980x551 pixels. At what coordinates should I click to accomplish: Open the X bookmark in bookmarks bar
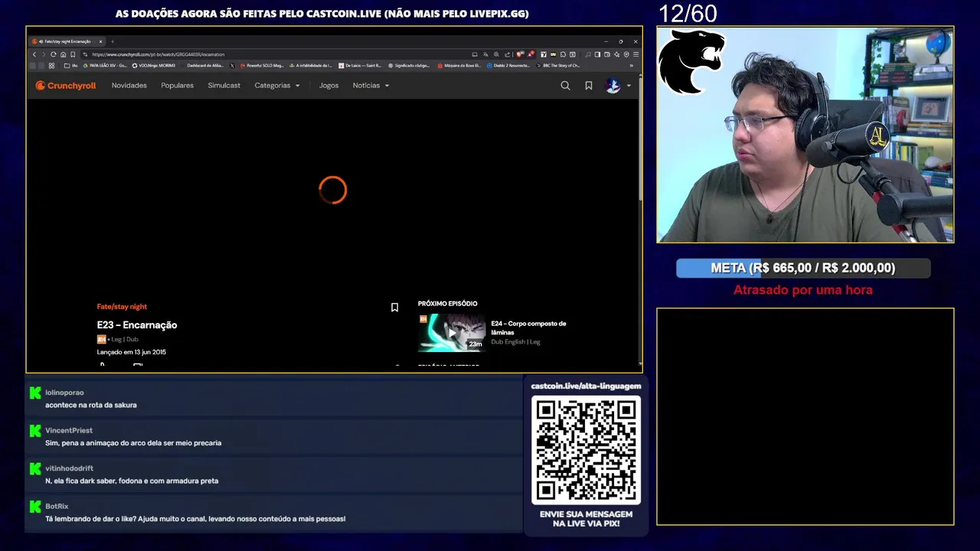click(x=232, y=66)
